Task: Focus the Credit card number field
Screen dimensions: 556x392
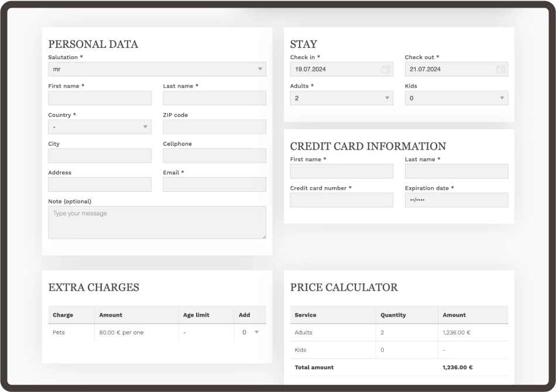Action: [x=341, y=200]
